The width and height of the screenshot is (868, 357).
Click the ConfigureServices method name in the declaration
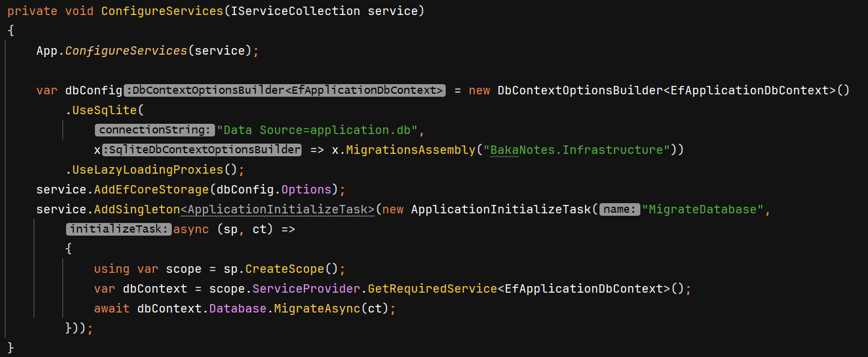[x=162, y=11]
